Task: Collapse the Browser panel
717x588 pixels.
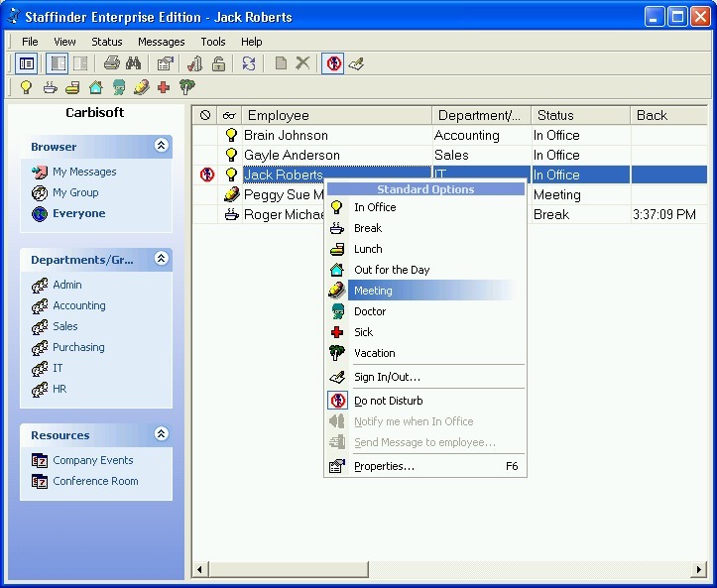Action: tap(161, 146)
